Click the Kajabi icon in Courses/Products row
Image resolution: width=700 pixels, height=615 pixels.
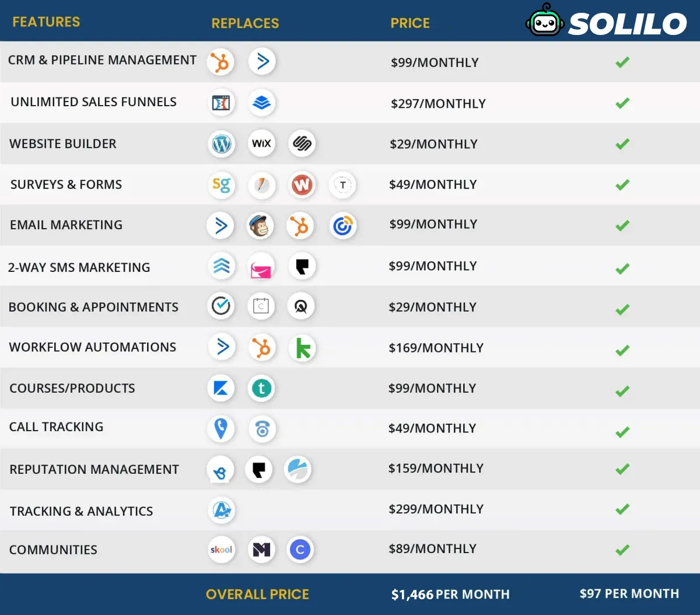(x=221, y=388)
